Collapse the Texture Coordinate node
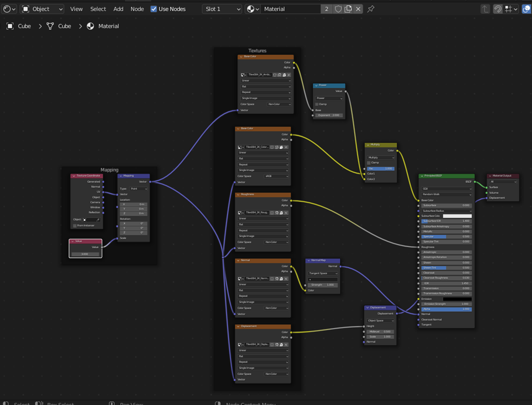This screenshot has height=405, width=532. pyautogui.click(x=74, y=176)
